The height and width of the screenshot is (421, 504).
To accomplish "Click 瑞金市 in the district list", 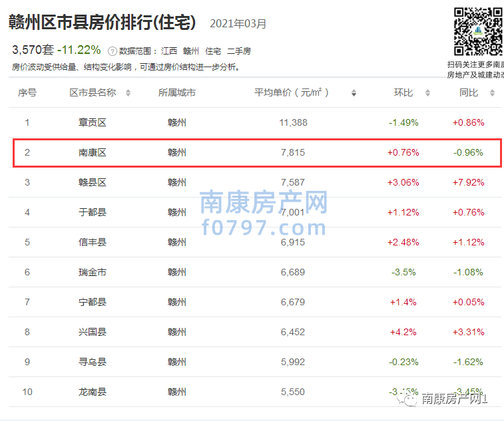I will (x=93, y=272).
